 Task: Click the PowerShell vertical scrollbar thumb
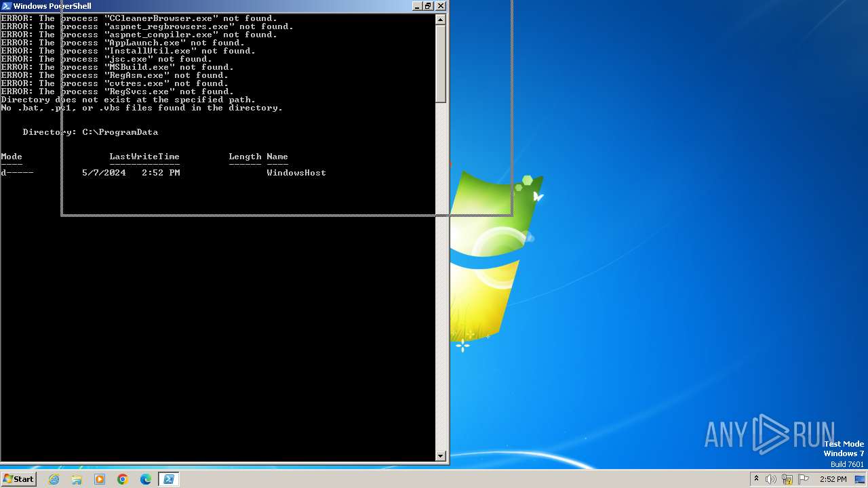(441, 64)
